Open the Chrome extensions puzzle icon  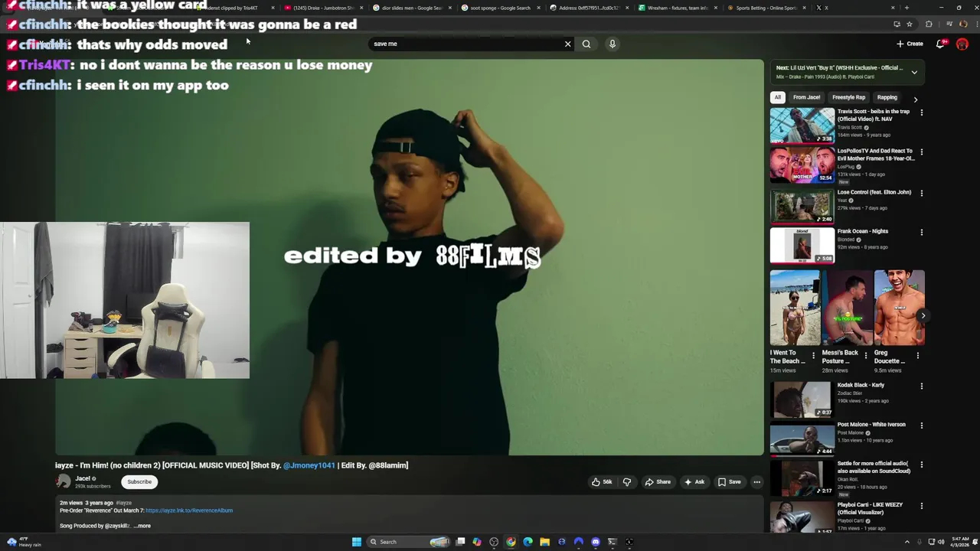[x=929, y=24]
